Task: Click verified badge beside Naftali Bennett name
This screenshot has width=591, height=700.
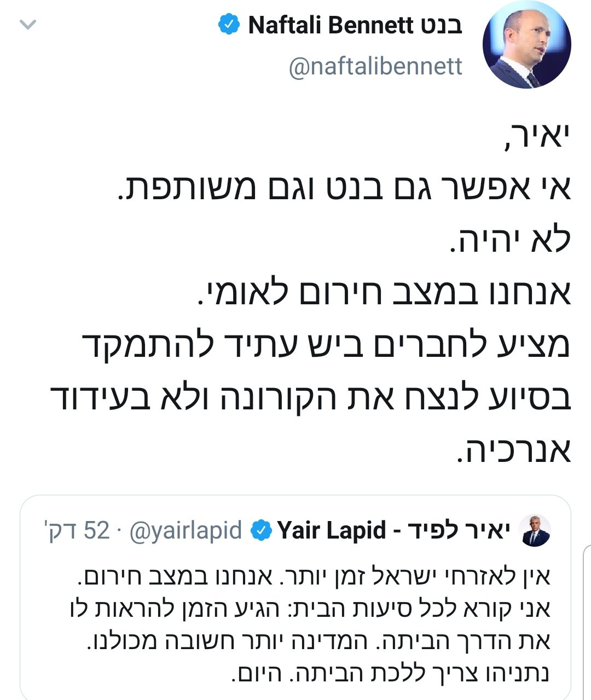Action: pyautogui.click(x=228, y=25)
